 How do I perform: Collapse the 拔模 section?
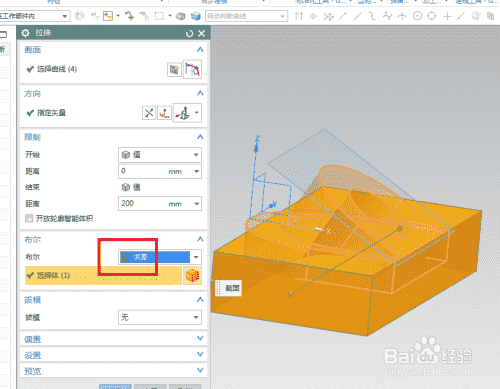200,299
